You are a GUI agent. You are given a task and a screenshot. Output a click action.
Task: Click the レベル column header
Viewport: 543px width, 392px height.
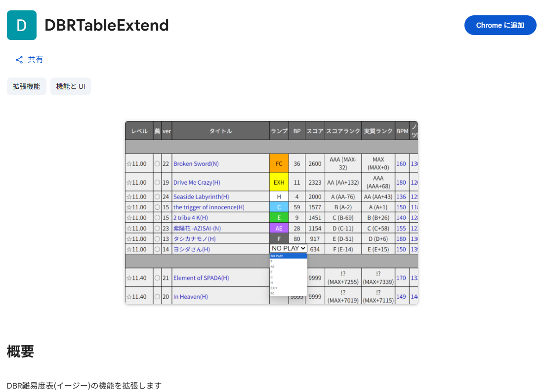pos(139,131)
